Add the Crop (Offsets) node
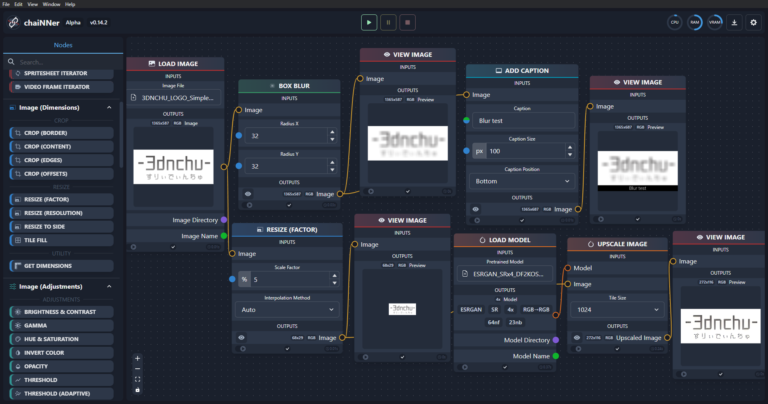This screenshot has height=404, width=768. click(61, 174)
